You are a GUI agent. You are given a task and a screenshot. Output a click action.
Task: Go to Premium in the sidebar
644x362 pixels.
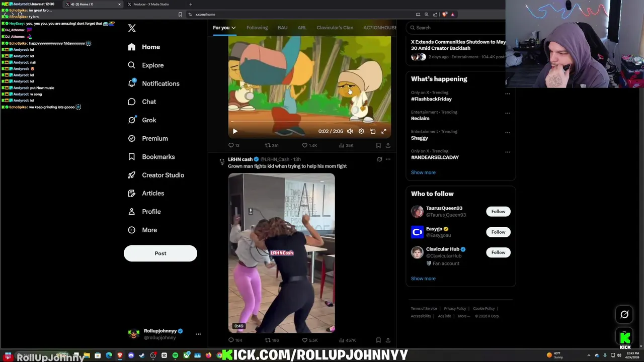point(148,138)
